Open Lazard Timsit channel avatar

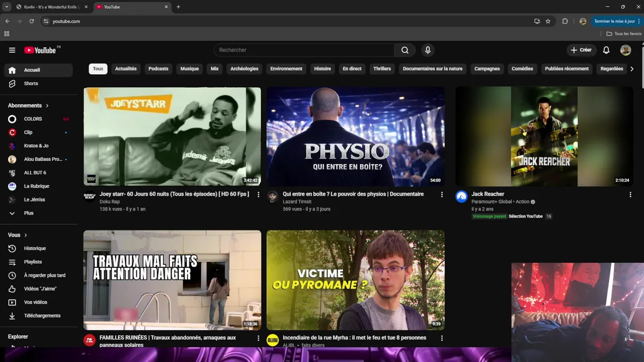tap(273, 197)
